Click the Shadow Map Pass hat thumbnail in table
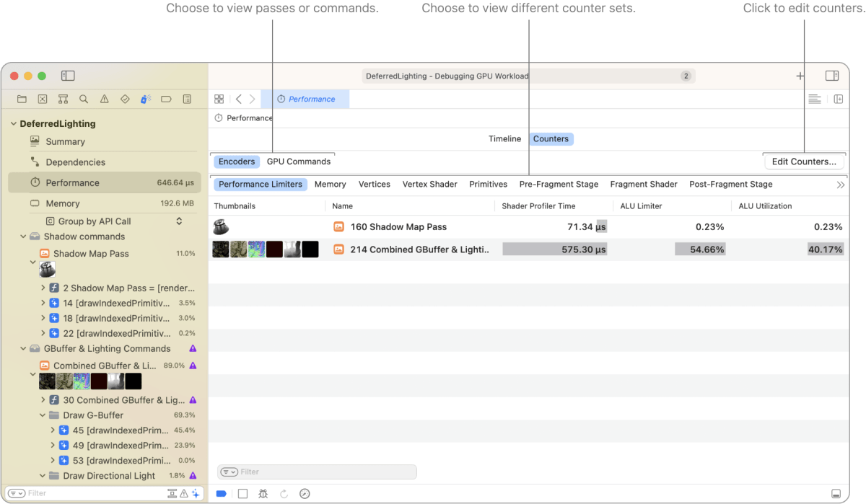 coord(222,227)
